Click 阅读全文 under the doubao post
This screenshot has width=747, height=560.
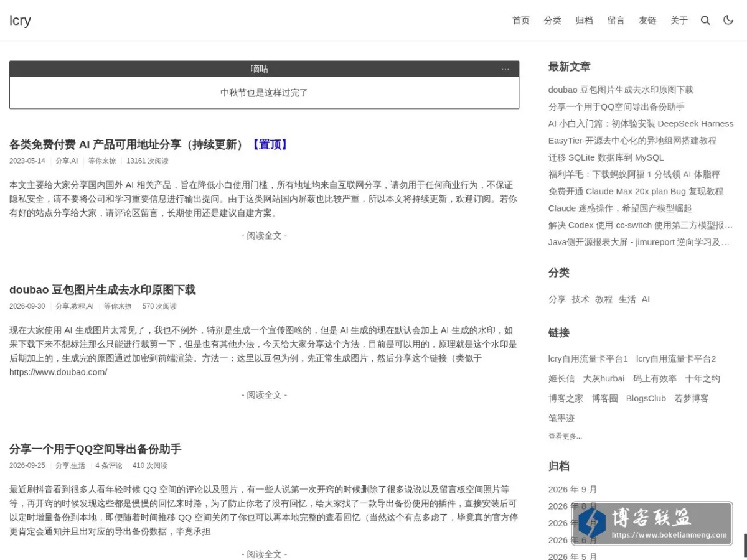[265, 395]
